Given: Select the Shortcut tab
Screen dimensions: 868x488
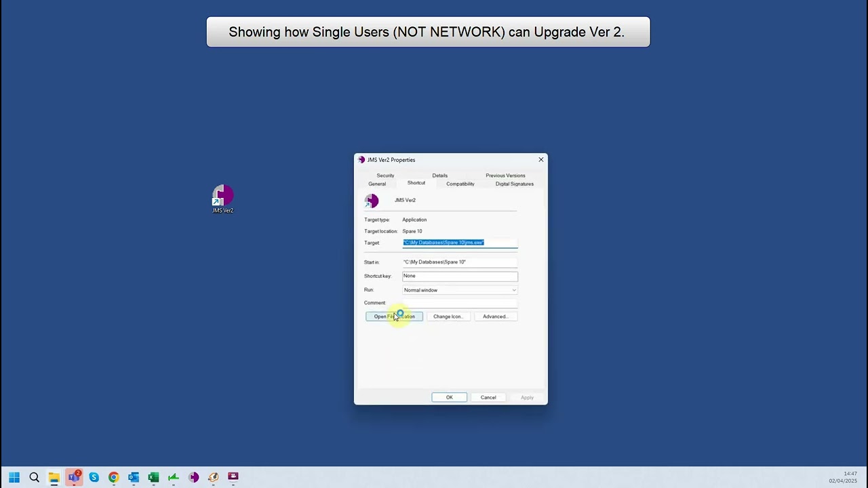Looking at the screenshot, I should coord(416,183).
